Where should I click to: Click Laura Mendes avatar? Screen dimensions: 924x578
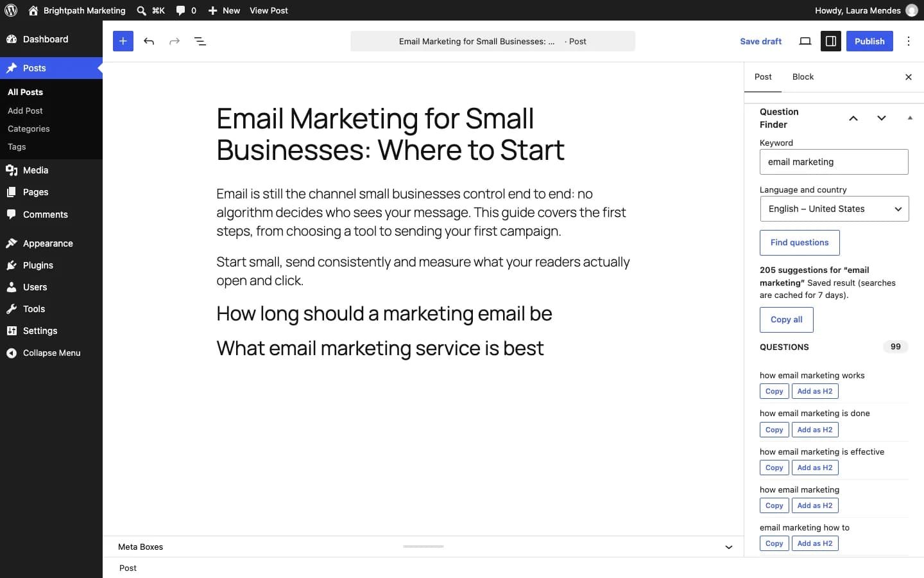[x=912, y=10]
